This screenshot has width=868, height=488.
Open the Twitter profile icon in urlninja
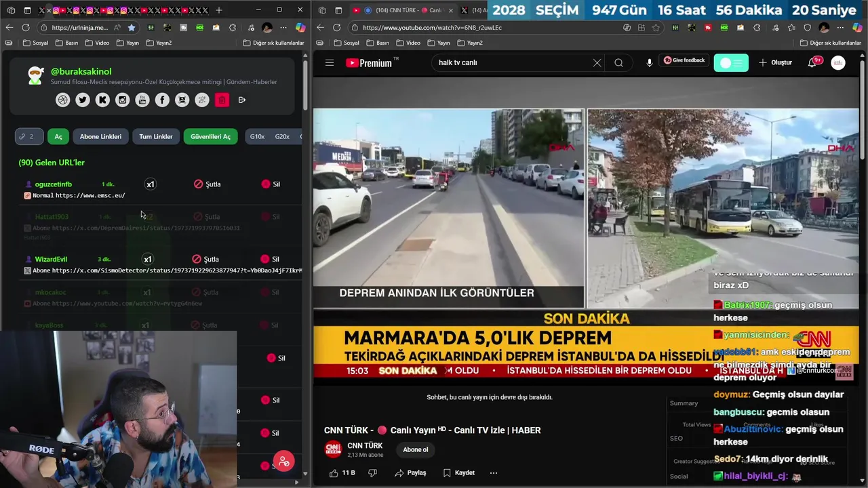coord(83,100)
